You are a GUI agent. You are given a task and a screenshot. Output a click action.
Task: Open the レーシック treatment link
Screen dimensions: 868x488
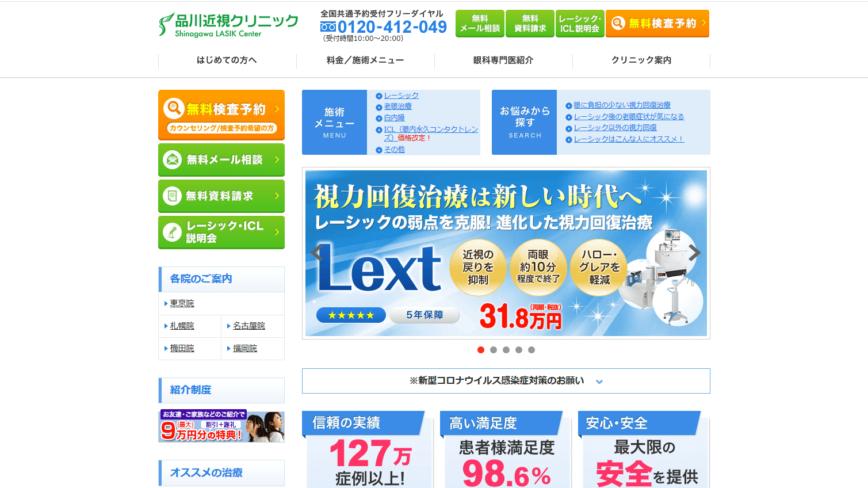(x=402, y=96)
